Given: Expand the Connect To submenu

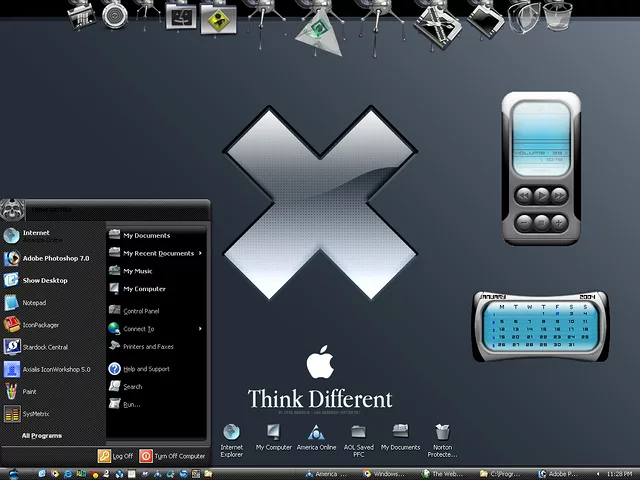Looking at the screenshot, I should tap(138, 329).
